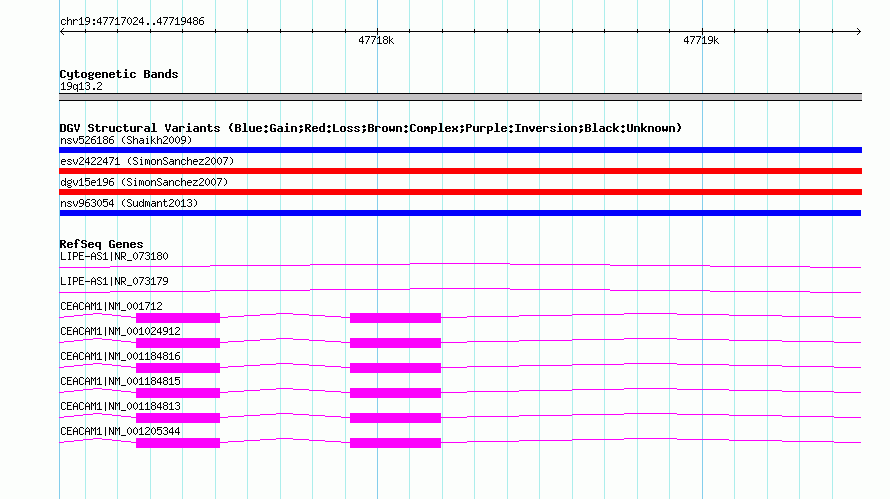Open the CEACAM1|NM_001184816 transcript label
This screenshot has width=890, height=499.
pos(120,356)
